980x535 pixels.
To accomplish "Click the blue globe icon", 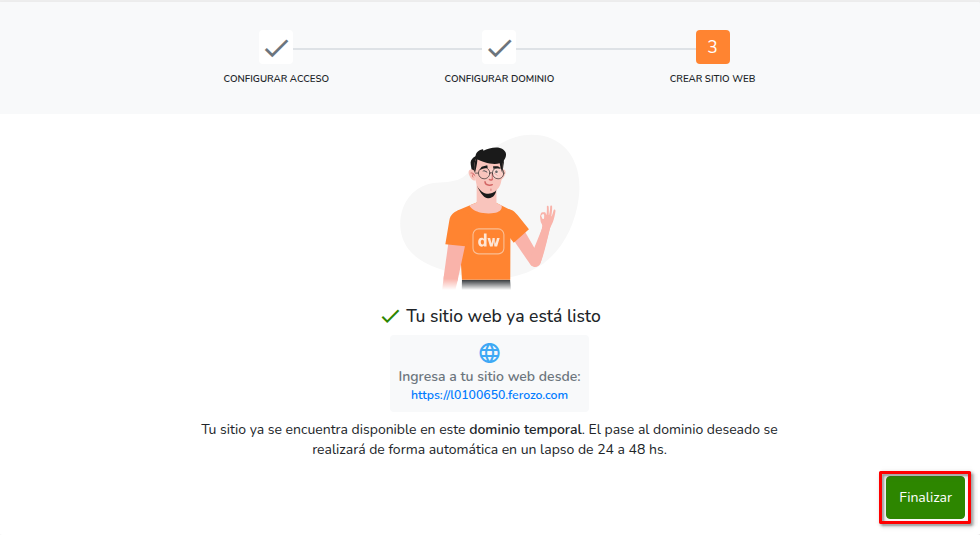I will [x=489, y=353].
